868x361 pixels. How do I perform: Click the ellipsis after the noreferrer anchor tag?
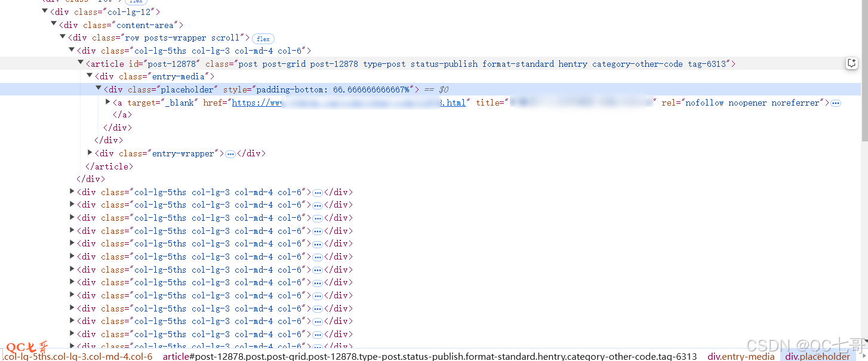tap(836, 103)
